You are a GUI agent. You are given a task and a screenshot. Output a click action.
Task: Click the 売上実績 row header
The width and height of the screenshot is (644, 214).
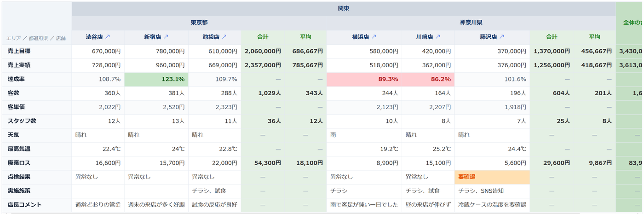click(36, 65)
